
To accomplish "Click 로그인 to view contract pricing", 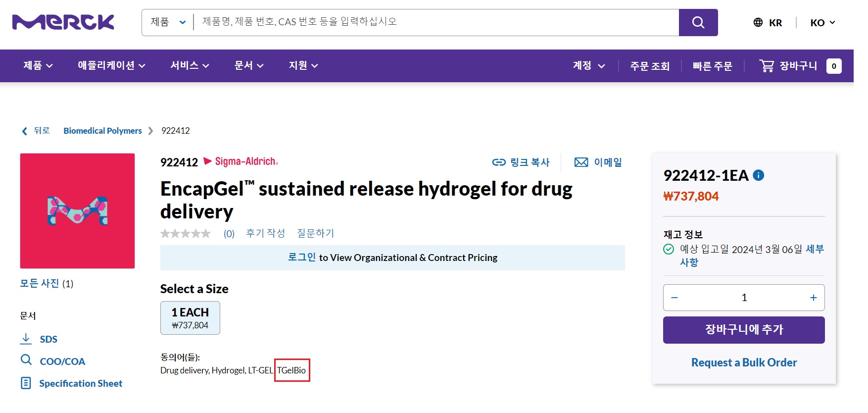I will (x=302, y=257).
